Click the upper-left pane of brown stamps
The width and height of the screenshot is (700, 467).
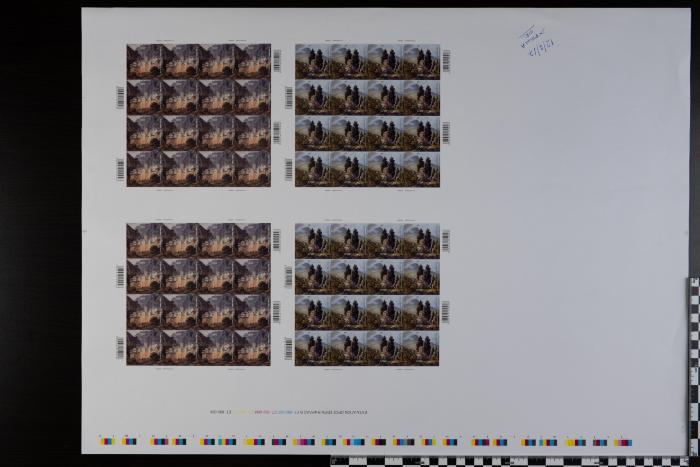199,115
